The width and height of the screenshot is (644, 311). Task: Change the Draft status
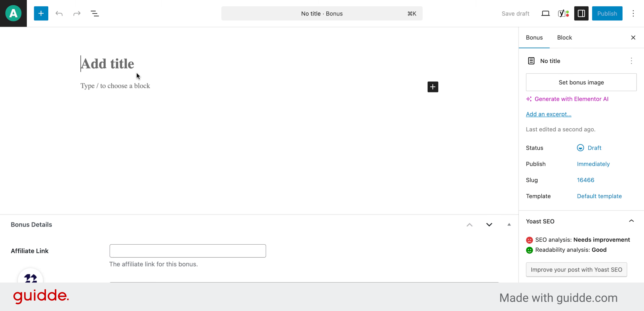tap(589, 148)
